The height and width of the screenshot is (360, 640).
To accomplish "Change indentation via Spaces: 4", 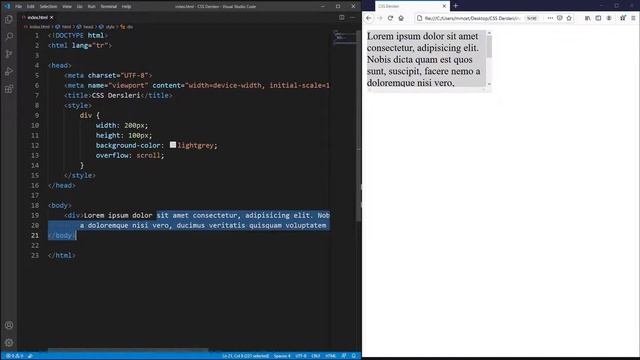I will point(282,356).
